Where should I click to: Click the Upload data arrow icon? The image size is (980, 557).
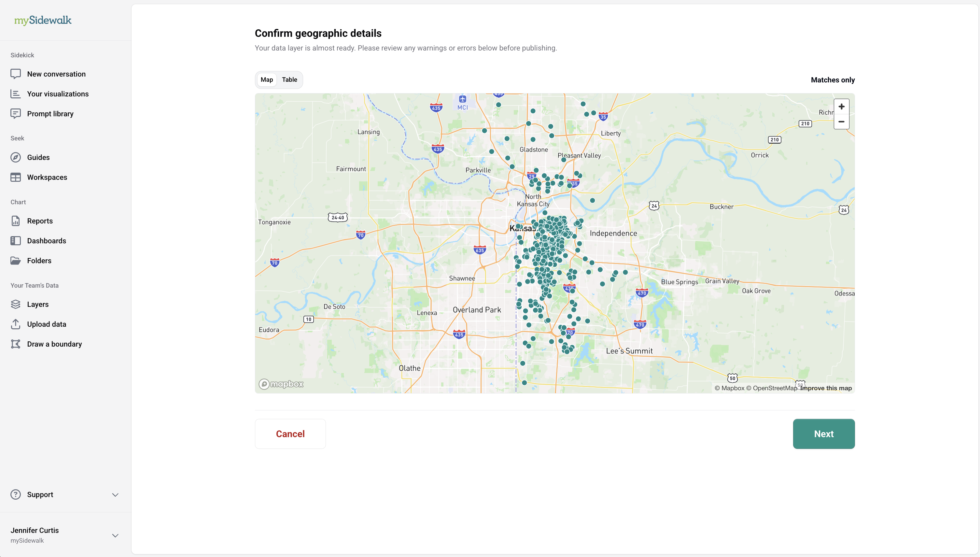pyautogui.click(x=16, y=324)
